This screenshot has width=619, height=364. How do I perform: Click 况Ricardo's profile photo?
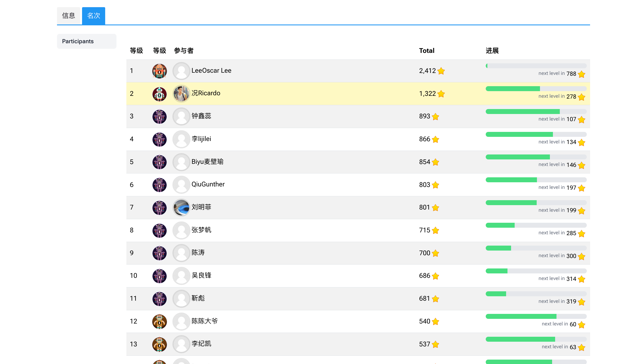tap(181, 94)
